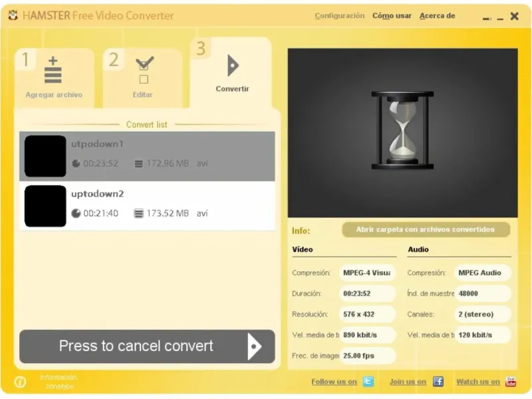
Task: Click the arrow icon on cancel convert button
Action: point(255,346)
